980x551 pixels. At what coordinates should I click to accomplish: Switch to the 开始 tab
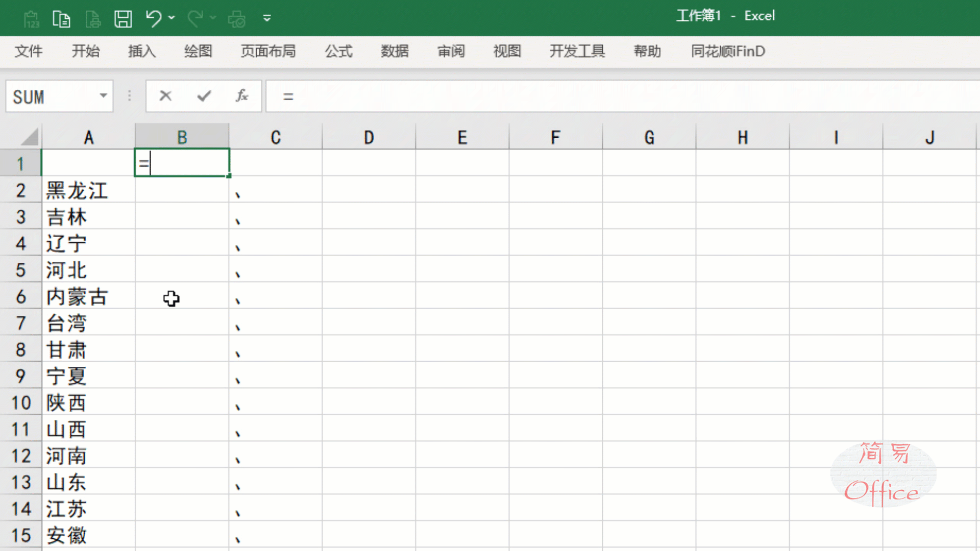pyautogui.click(x=86, y=51)
